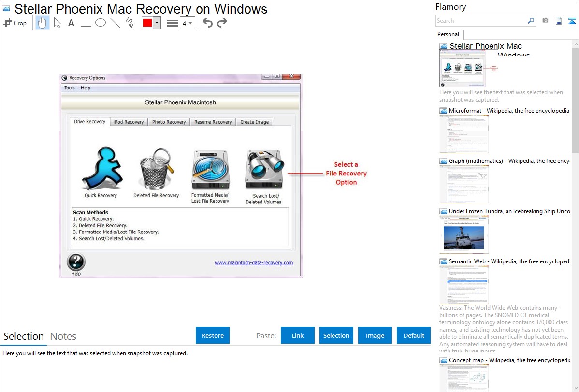Open Semantic Web snapshot title
579x392 pixels.
(x=509, y=261)
